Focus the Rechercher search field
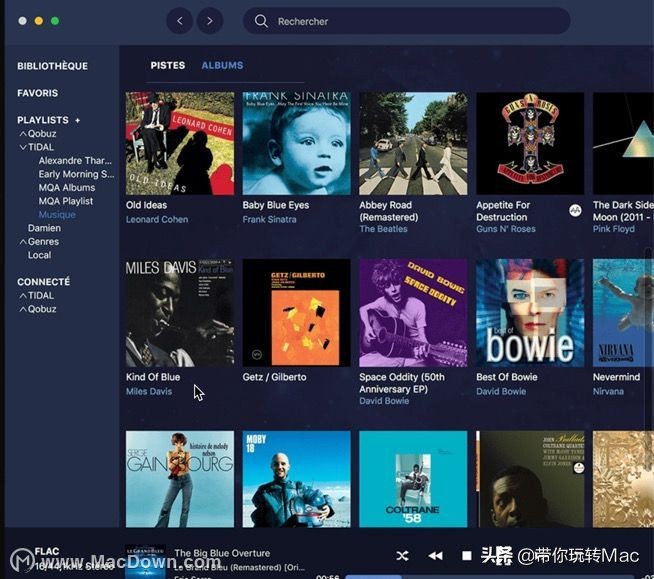654x579 pixels. click(x=407, y=21)
